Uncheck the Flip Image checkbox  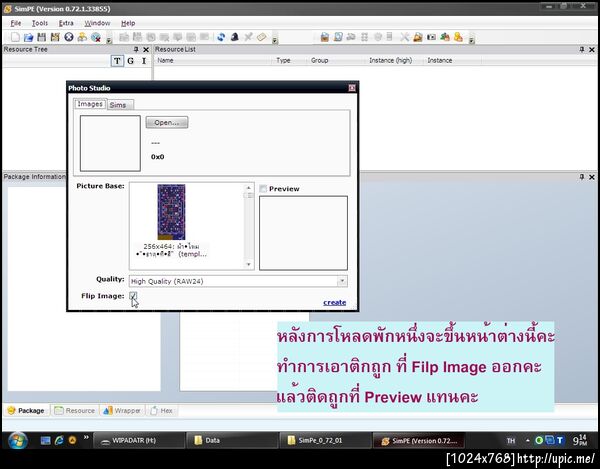133,296
